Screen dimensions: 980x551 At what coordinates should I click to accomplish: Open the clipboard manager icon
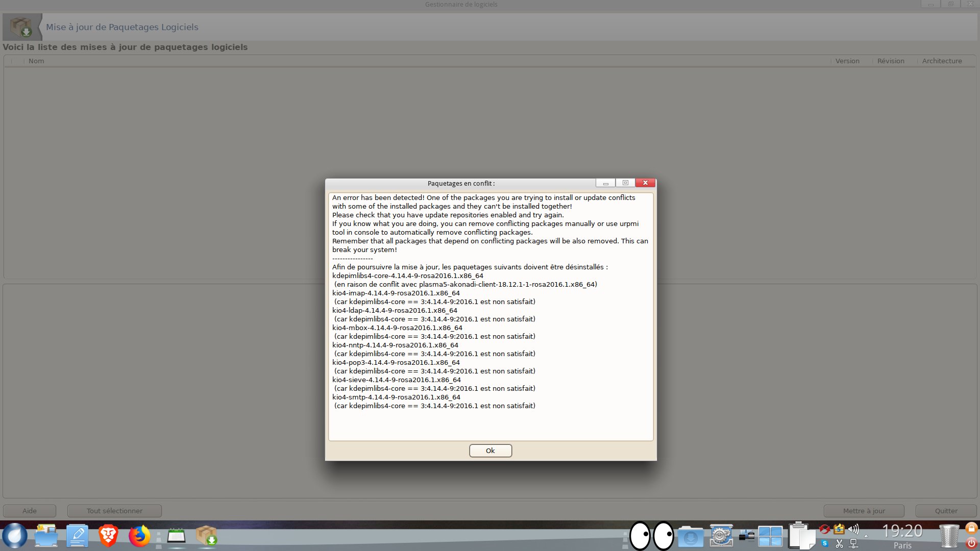pyautogui.click(x=801, y=536)
